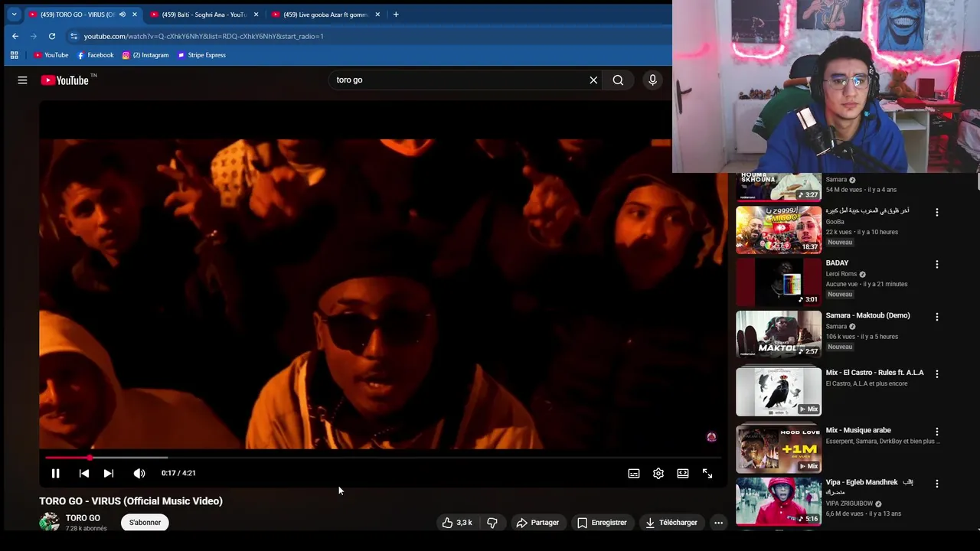Close the Balti - Soghri Ana tab
The height and width of the screenshot is (551, 980).
(256, 15)
